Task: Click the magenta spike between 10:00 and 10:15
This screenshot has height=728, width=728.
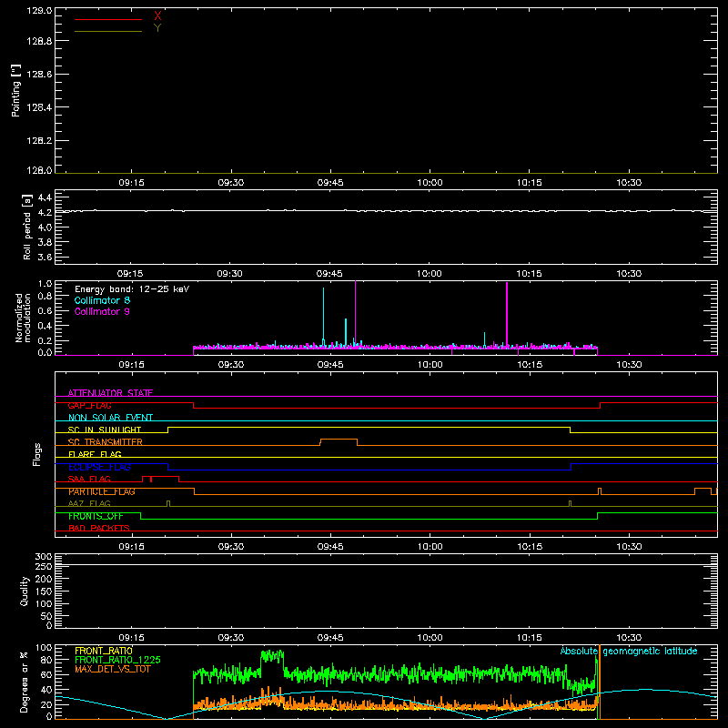Action: click(x=507, y=315)
